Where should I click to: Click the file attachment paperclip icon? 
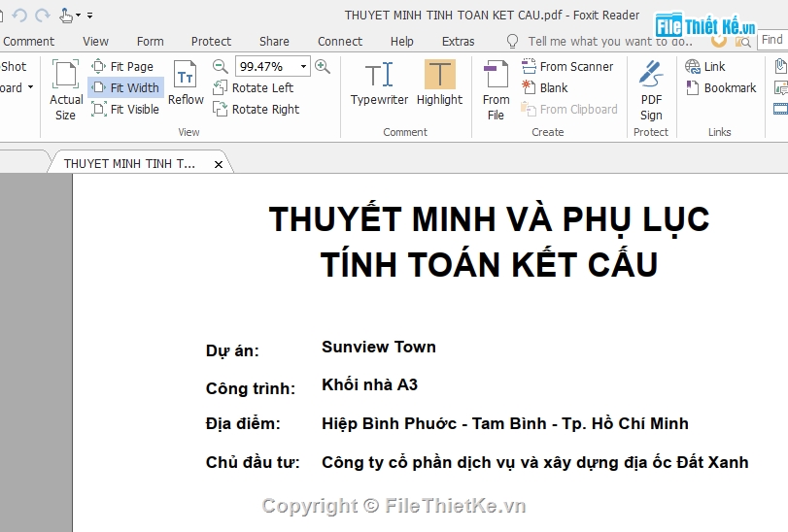point(781,66)
